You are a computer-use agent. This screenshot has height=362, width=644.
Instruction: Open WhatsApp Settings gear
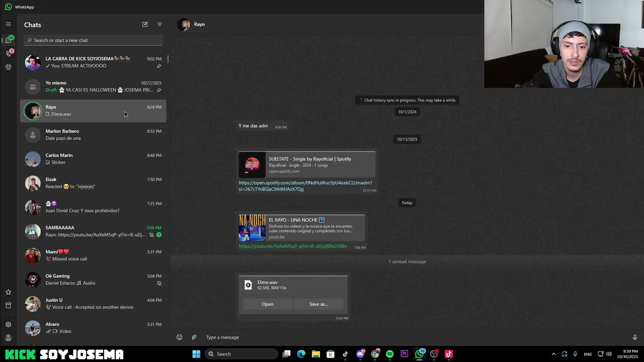8,325
